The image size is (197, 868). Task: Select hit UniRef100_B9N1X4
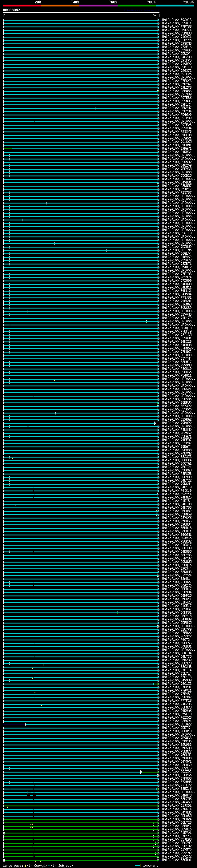[176, 104]
